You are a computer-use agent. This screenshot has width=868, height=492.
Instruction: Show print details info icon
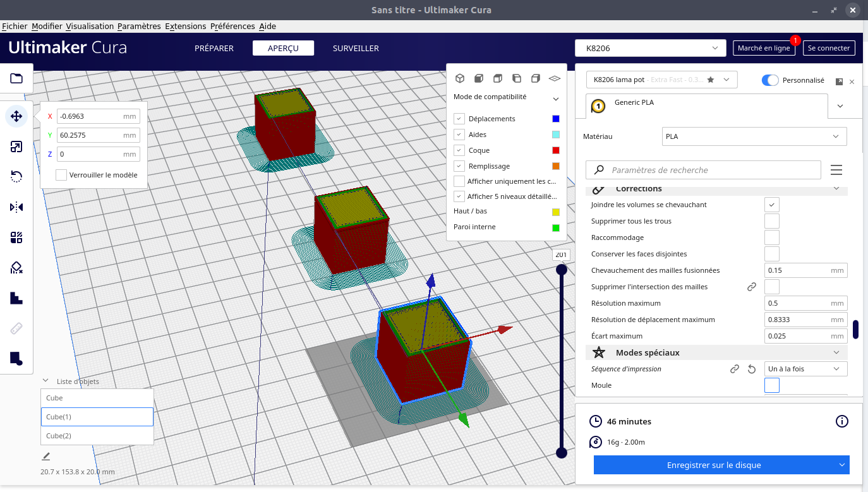click(x=841, y=421)
